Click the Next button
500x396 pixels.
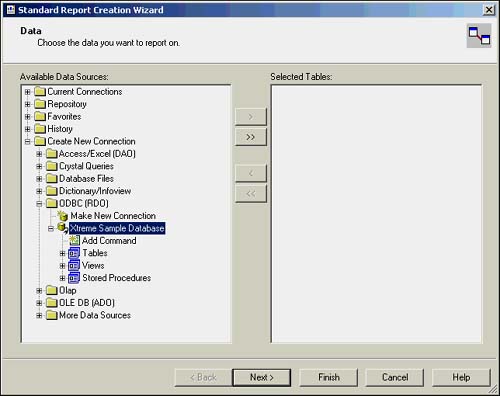(x=262, y=377)
